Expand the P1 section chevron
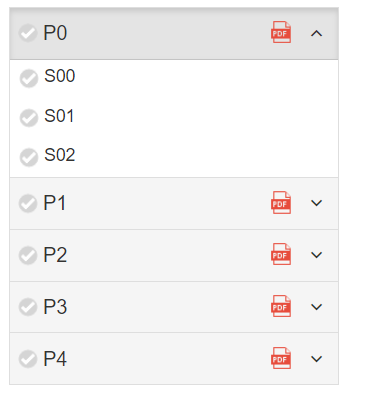 pyautogui.click(x=316, y=203)
